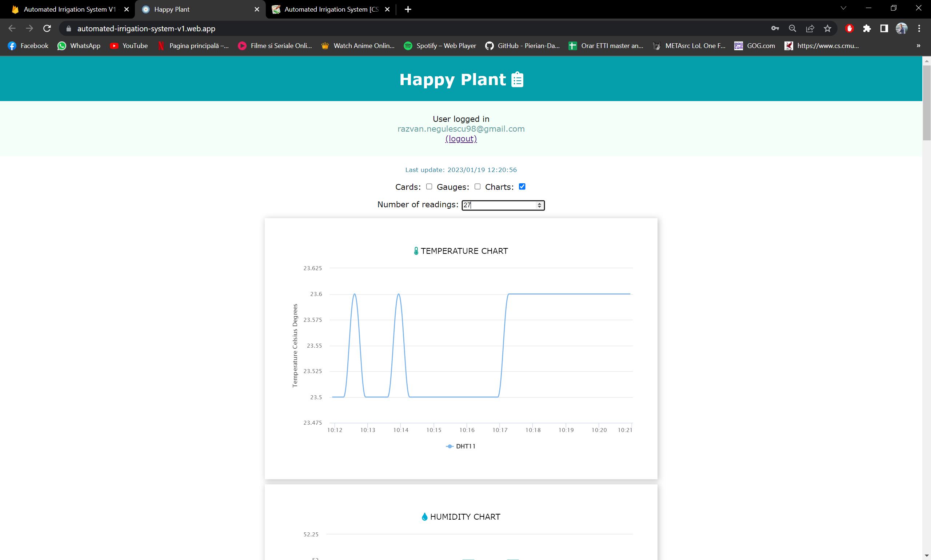Viewport: 931px width, 560px height.
Task: Click the logout link
Action: tap(461, 139)
